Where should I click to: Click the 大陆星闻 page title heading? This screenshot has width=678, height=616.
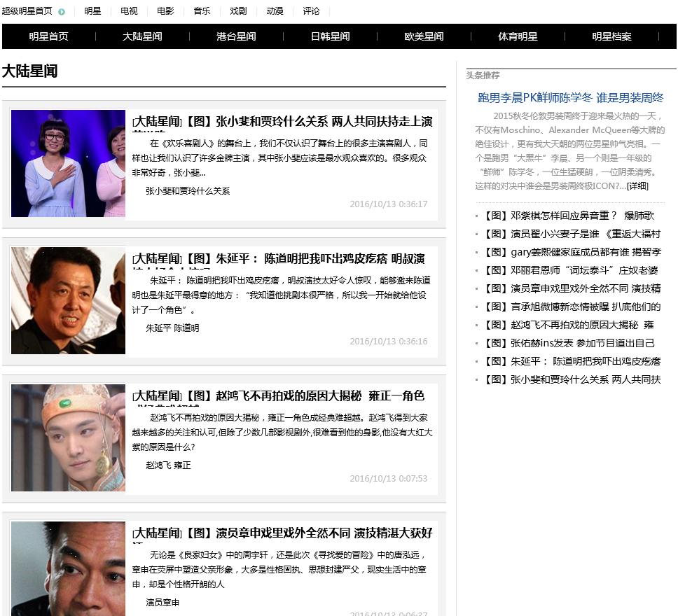click(30, 71)
